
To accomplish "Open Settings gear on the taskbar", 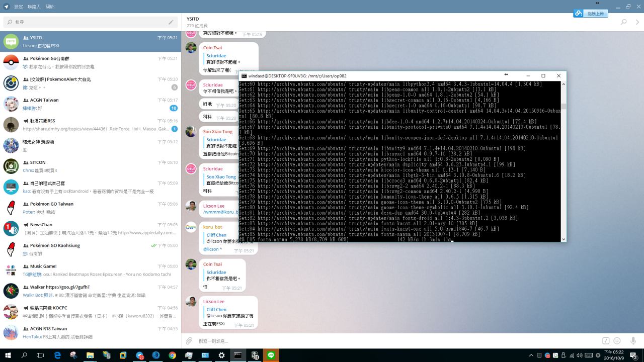I will tap(221, 355).
